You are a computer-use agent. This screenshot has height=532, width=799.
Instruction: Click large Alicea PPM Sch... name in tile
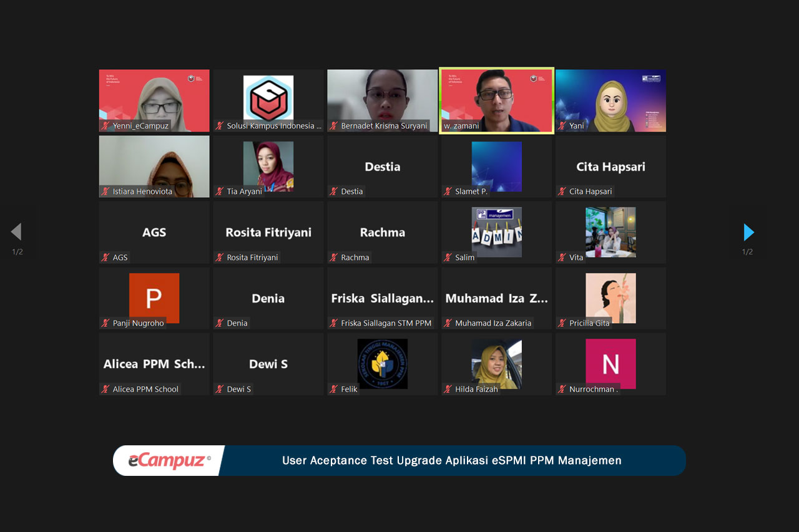point(154,364)
